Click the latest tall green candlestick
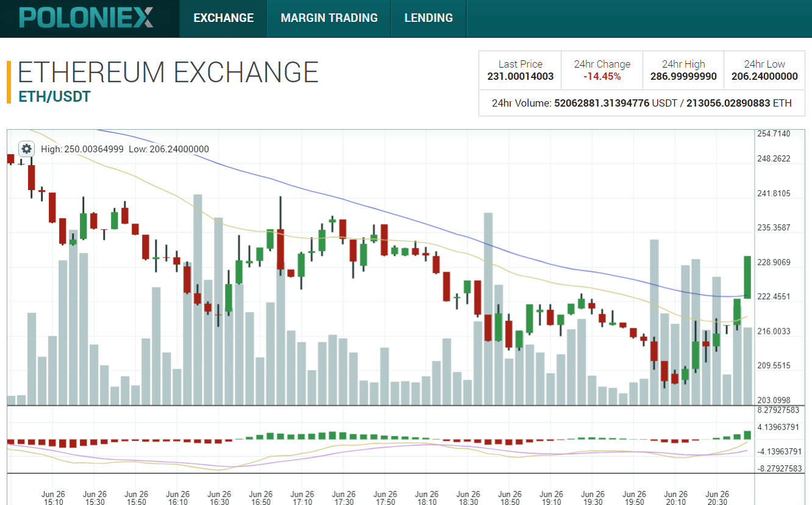 pos(747,277)
